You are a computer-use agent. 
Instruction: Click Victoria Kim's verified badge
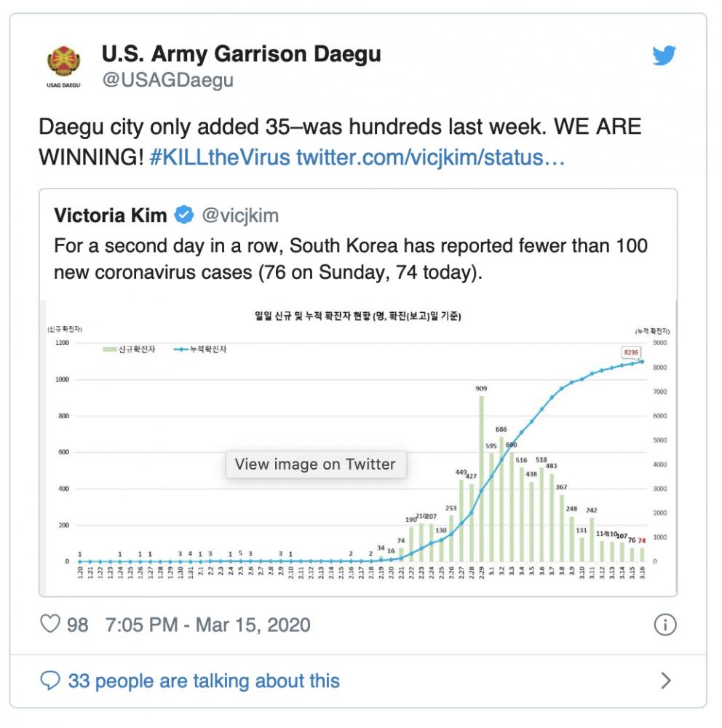(x=184, y=215)
